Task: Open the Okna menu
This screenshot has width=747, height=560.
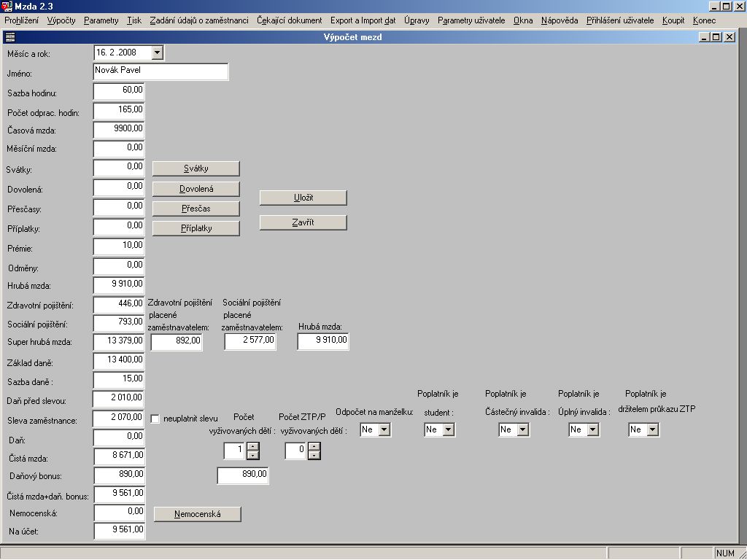Action: (522, 20)
